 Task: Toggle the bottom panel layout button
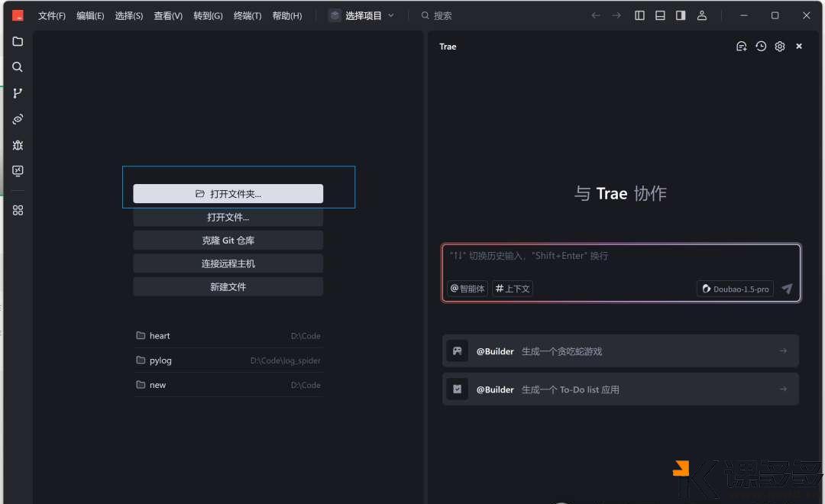pyautogui.click(x=660, y=15)
